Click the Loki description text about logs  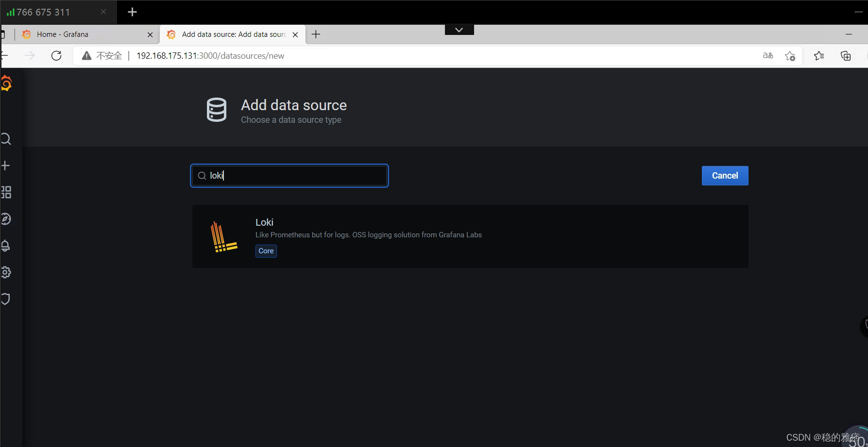(369, 235)
